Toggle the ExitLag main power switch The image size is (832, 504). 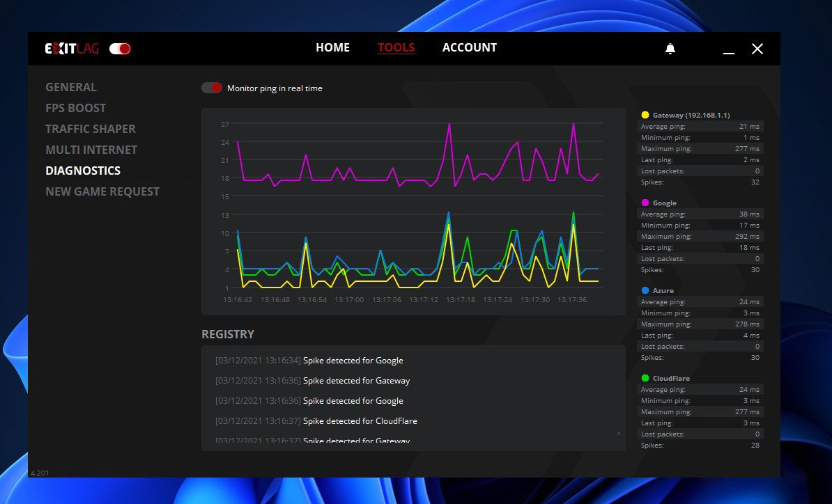pos(120,49)
